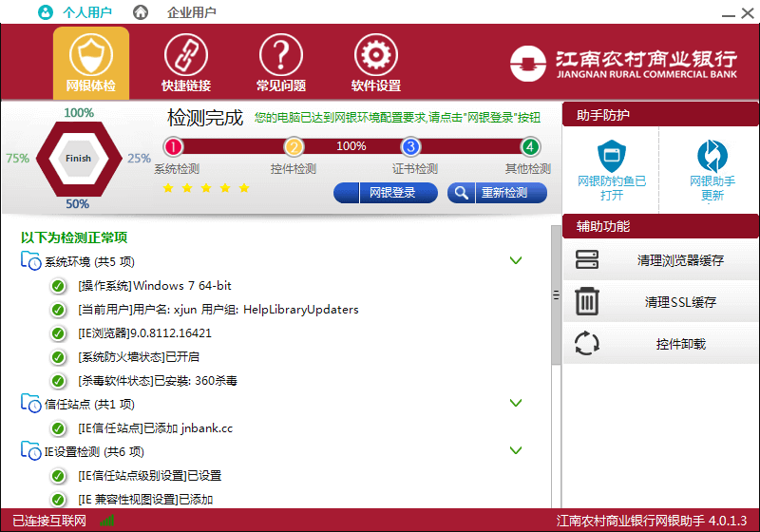Click the Jiangnan Rural Commercial Bank logo

623,64
